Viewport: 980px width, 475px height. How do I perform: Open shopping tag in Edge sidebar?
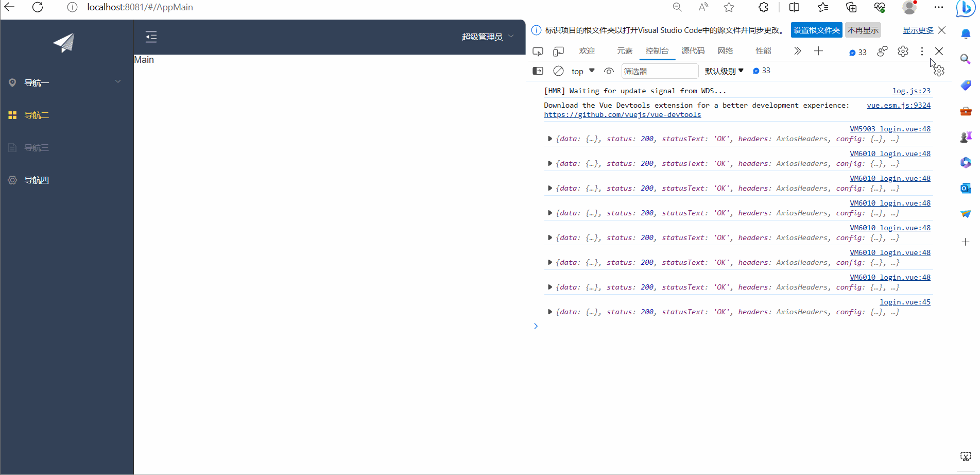coord(966,85)
